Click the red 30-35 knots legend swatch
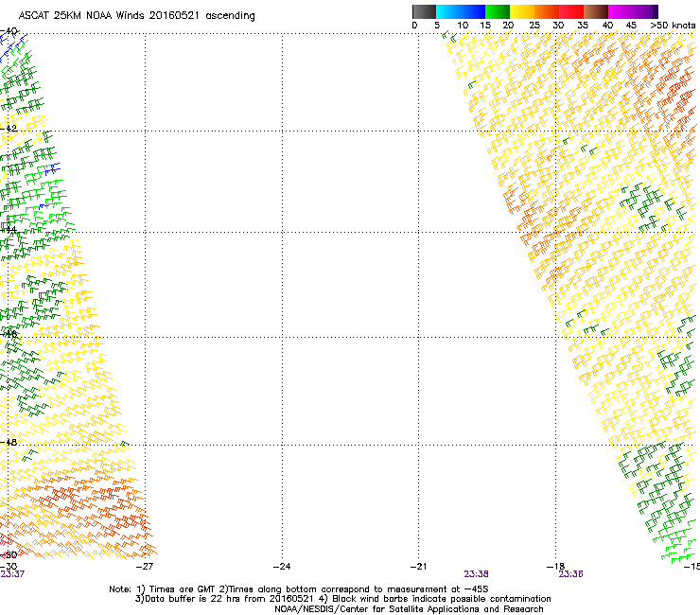Image resolution: width=700 pixels, height=615 pixels. pyautogui.click(x=571, y=11)
